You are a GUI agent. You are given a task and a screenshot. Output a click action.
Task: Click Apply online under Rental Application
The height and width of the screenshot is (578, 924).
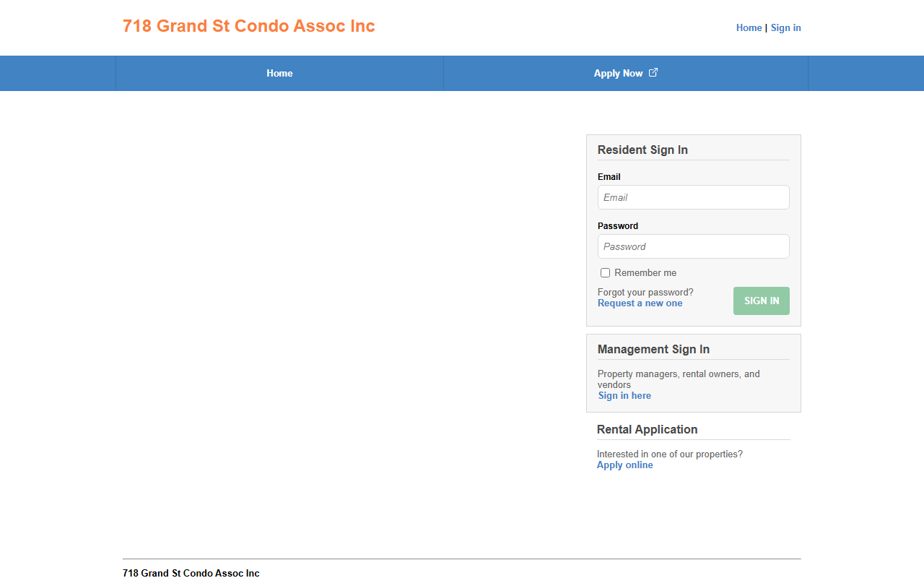624,465
